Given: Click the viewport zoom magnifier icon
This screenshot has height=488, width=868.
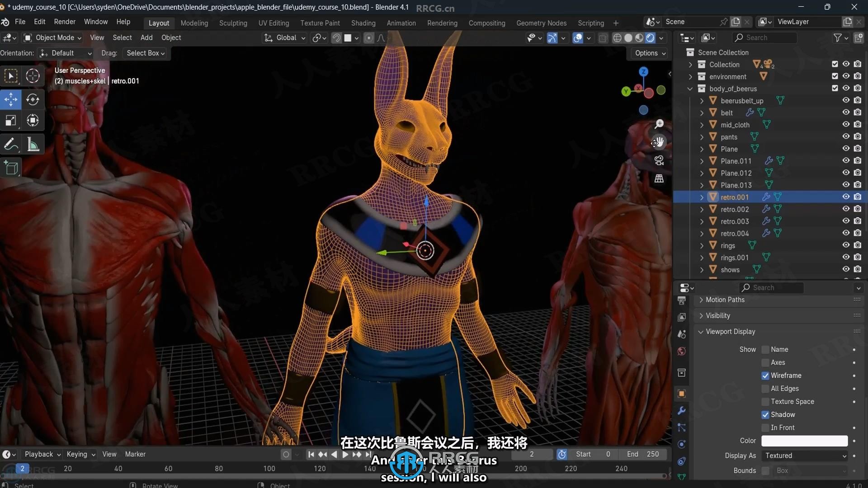Looking at the screenshot, I should 659,124.
